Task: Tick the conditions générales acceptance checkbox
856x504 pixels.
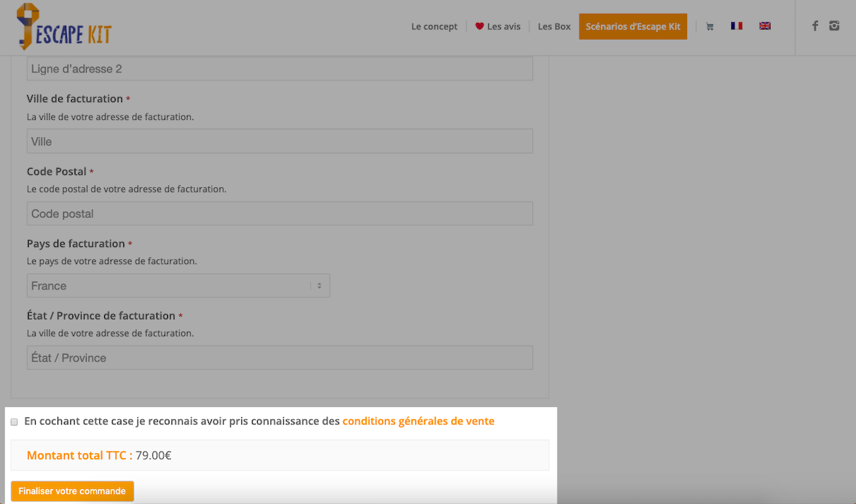Action: click(14, 422)
